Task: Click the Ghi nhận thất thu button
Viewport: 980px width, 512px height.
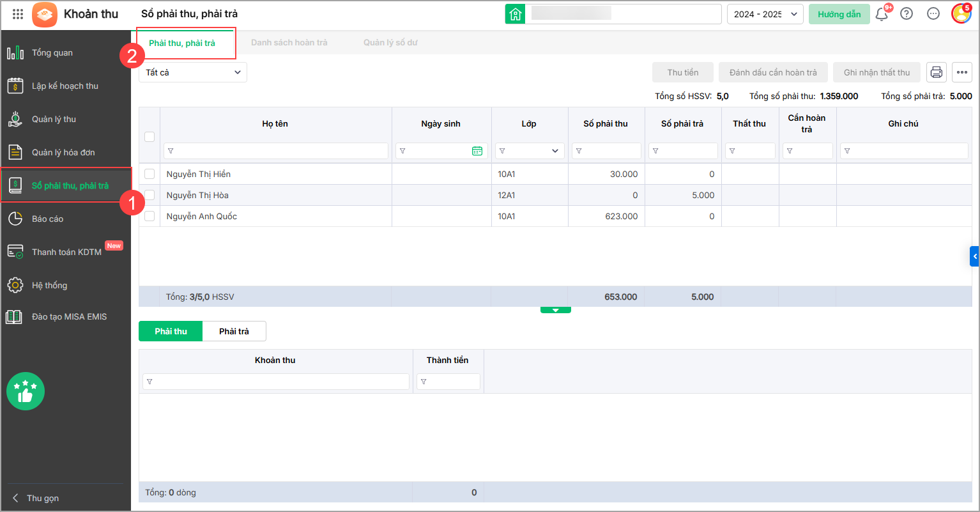Action: [x=877, y=72]
